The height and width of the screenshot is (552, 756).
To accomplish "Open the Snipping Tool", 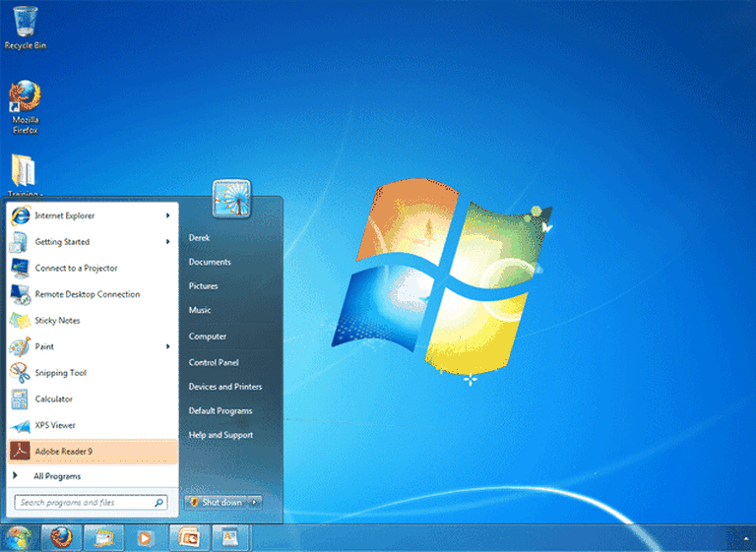I will click(x=92, y=373).
